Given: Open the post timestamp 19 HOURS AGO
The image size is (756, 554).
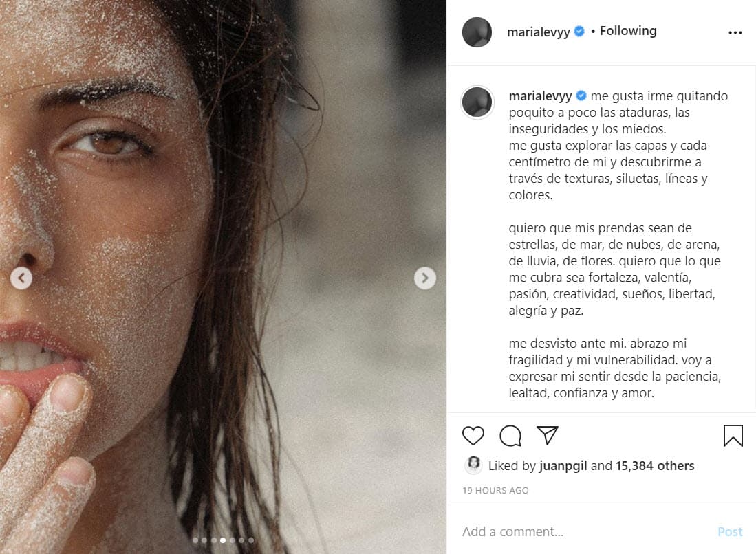Looking at the screenshot, I should (x=495, y=490).
